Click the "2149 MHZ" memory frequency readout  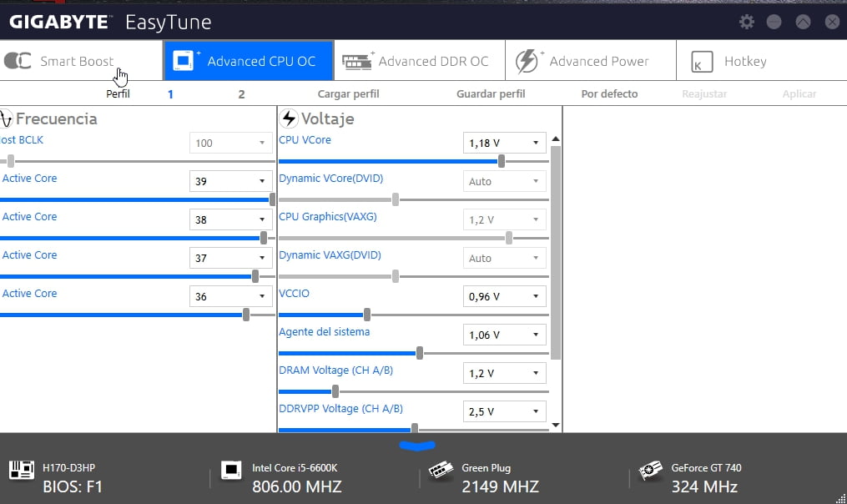500,486
